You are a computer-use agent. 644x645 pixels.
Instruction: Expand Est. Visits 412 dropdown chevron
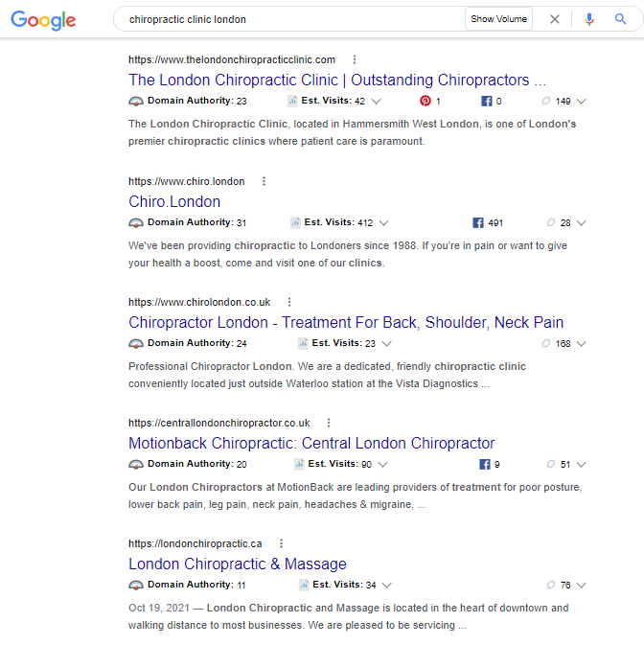click(383, 223)
